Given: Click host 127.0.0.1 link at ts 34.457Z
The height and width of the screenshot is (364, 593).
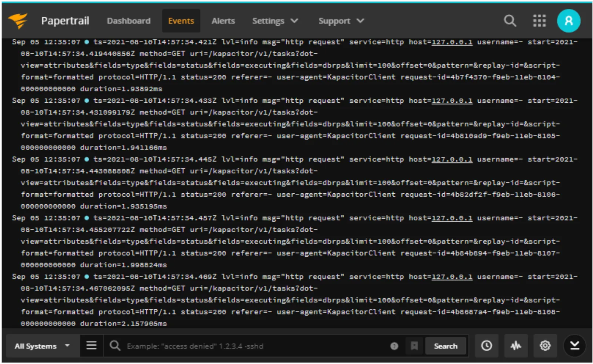Looking at the screenshot, I should click(x=452, y=218).
